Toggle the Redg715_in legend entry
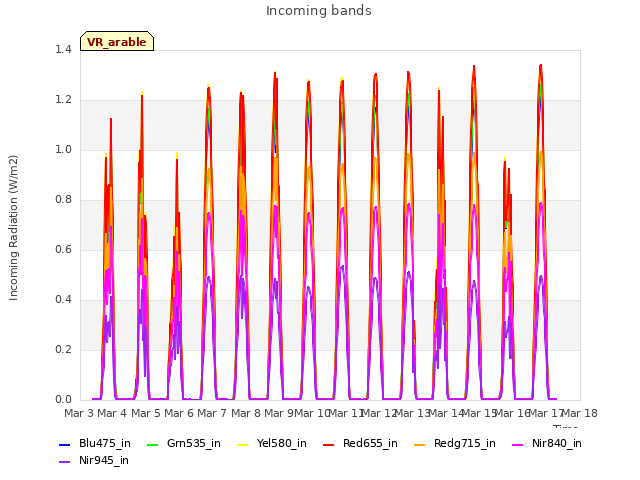640x480 pixels. (455, 443)
